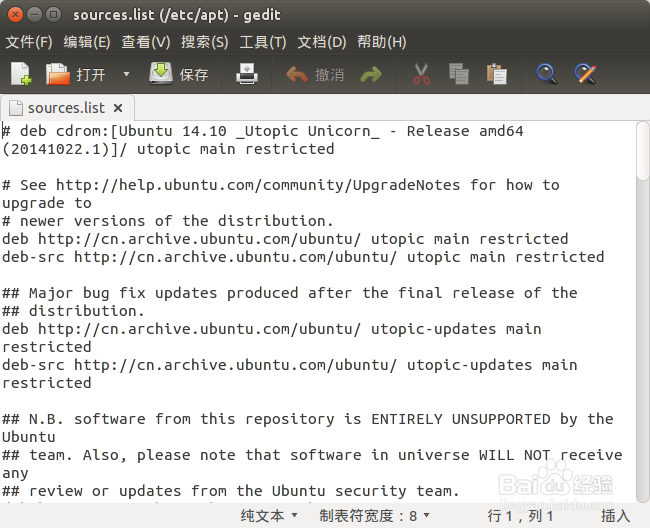Copy selection with copy icon
Screen dimensions: 650x528
pos(458,74)
